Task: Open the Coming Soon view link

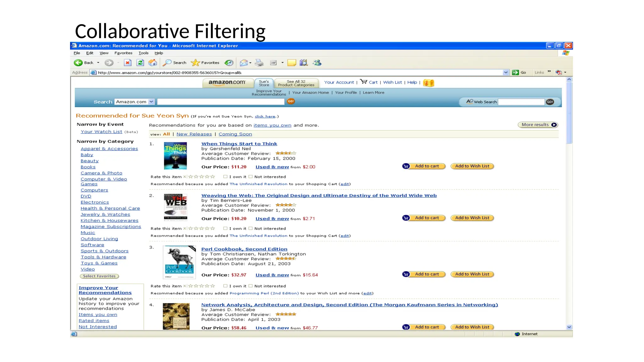Action: [235, 134]
